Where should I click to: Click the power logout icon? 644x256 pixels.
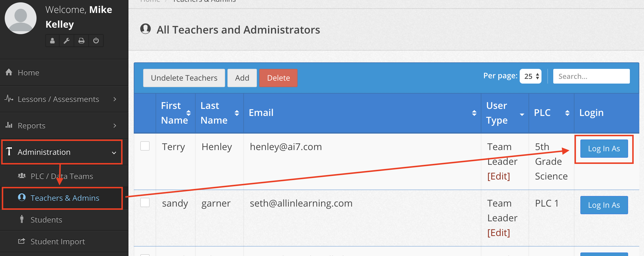pyautogui.click(x=96, y=41)
